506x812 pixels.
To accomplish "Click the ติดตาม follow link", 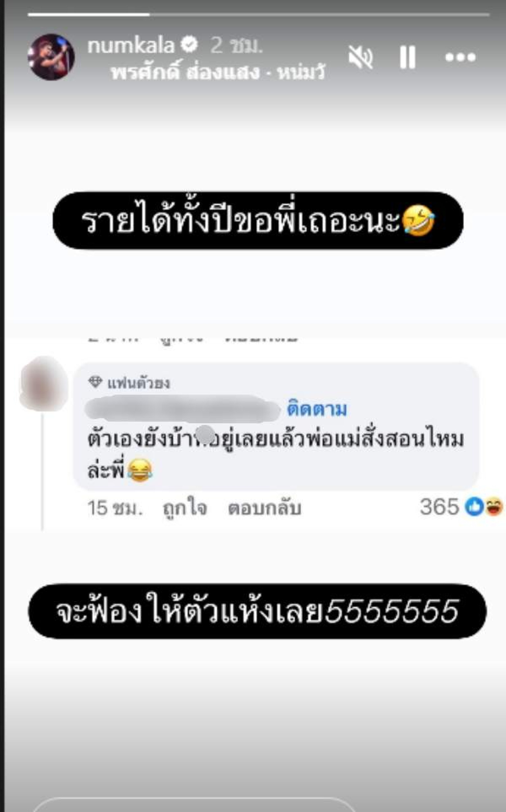I will coord(317,409).
